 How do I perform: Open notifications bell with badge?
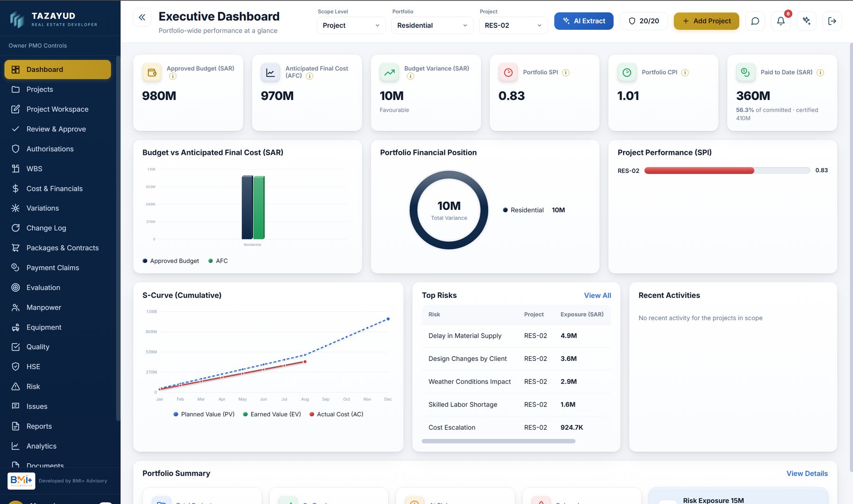click(x=780, y=21)
